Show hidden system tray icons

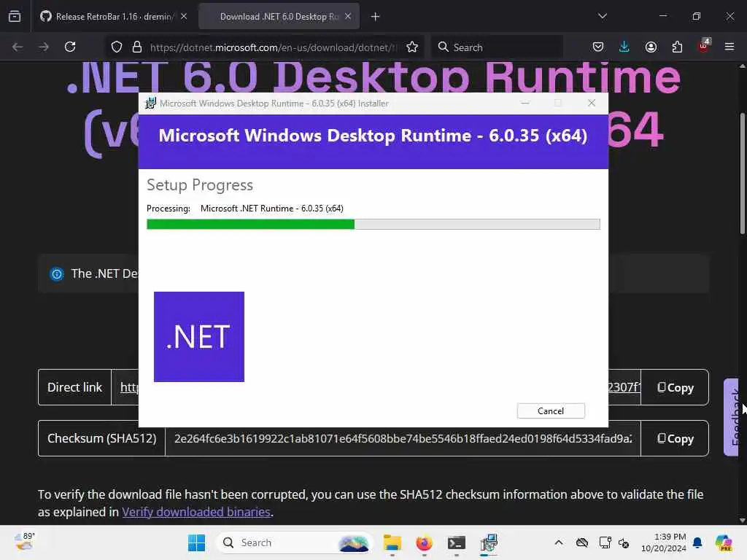point(559,542)
